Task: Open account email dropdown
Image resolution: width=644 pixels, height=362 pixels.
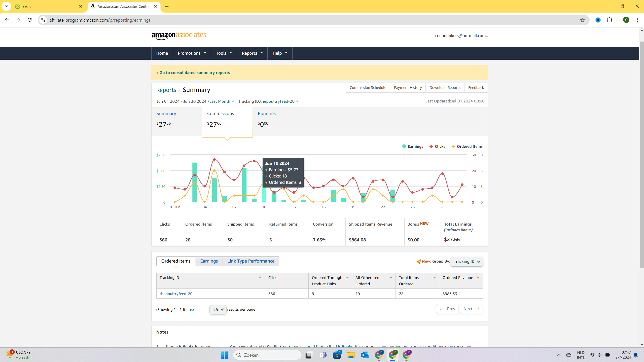Action: pos(461,36)
